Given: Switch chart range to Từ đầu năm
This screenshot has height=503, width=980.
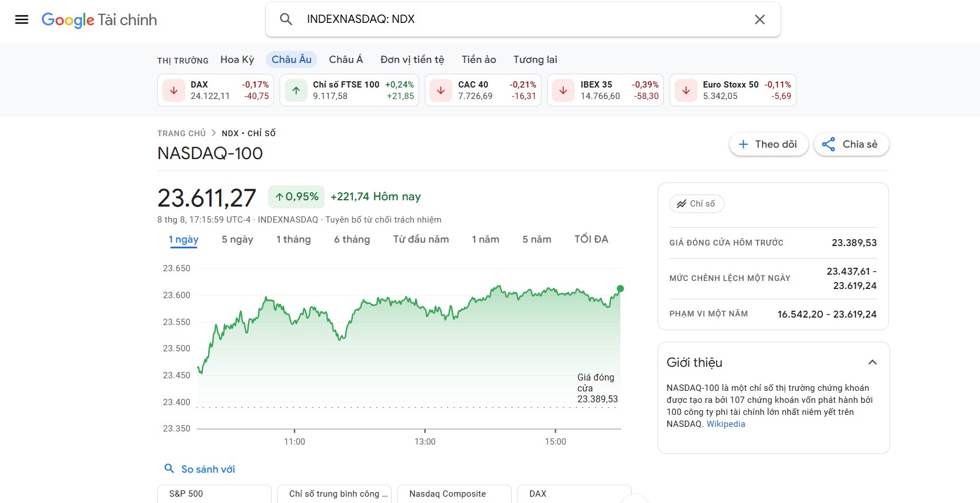Looking at the screenshot, I should 421,240.
